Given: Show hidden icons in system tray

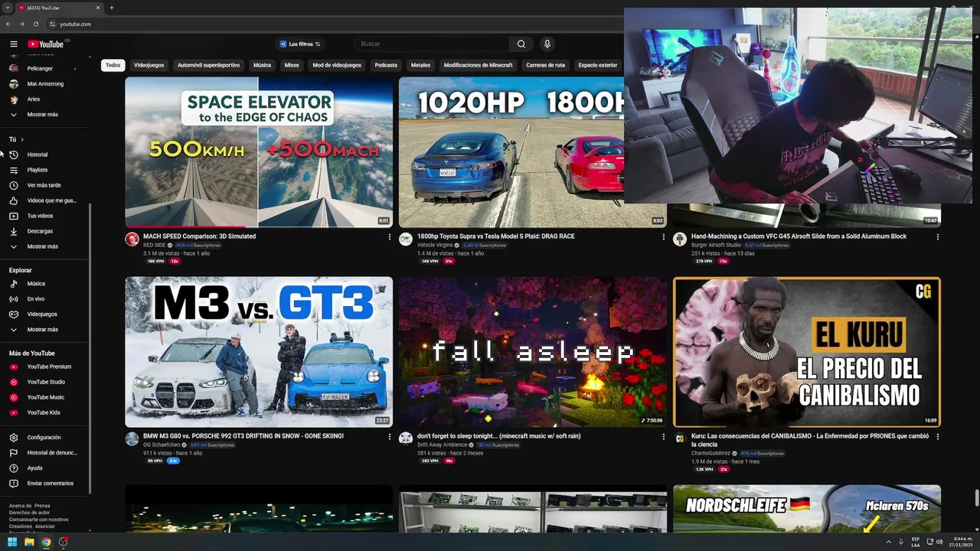Looking at the screenshot, I should (888, 542).
